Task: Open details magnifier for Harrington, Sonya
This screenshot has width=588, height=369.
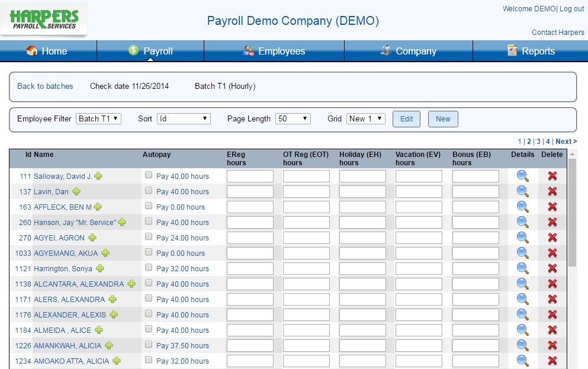Action: 522,268
